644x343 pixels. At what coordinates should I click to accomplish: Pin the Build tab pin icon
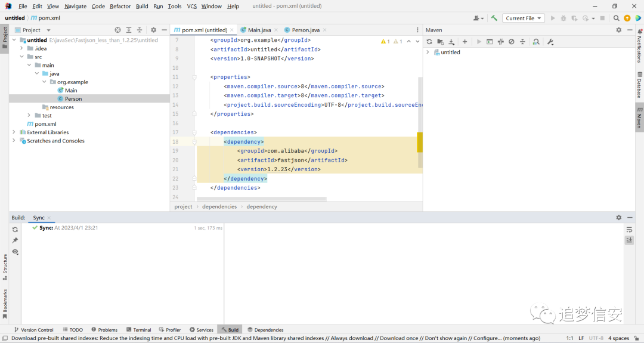tap(15, 240)
